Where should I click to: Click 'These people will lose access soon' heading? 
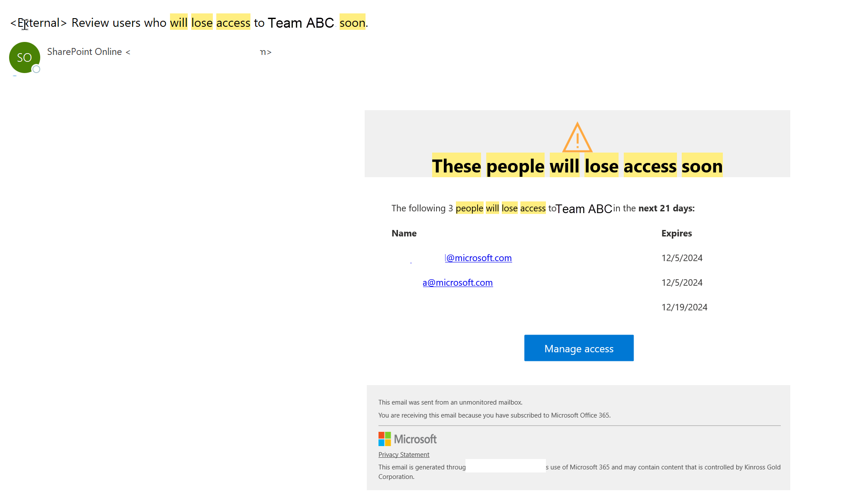click(577, 166)
